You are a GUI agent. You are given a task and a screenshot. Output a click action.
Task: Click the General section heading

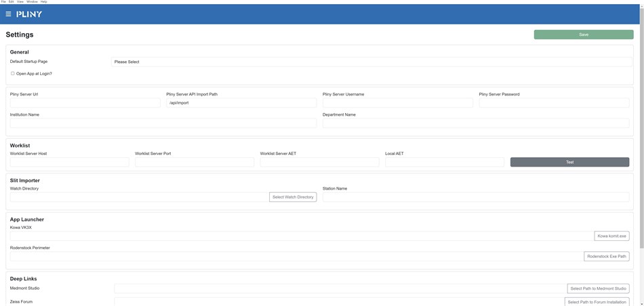[19, 52]
